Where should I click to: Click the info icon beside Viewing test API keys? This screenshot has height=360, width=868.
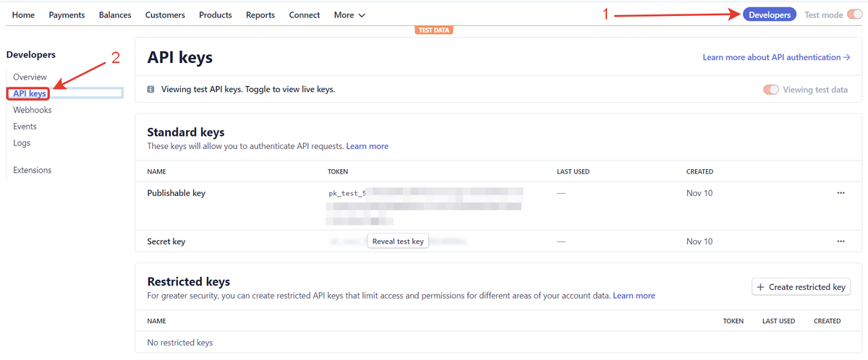(x=150, y=90)
